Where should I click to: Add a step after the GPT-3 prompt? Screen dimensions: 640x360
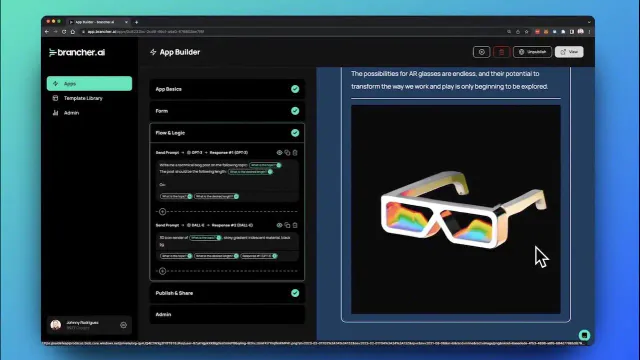[x=162, y=211]
